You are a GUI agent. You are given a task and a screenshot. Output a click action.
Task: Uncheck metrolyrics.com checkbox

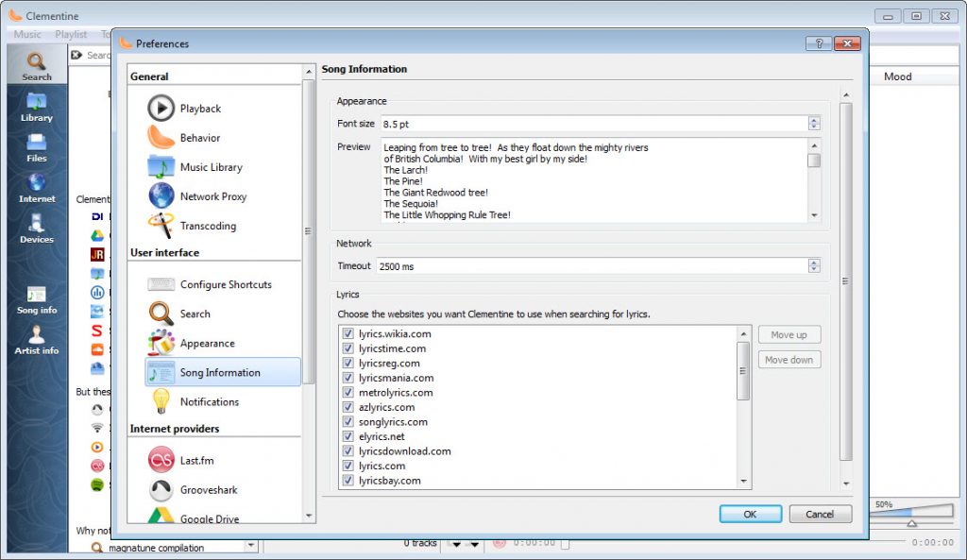pyautogui.click(x=348, y=392)
